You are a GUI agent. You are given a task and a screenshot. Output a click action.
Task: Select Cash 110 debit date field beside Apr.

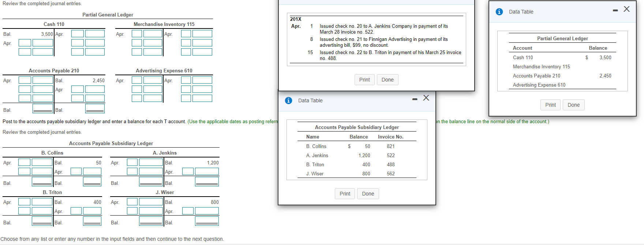(25, 43)
